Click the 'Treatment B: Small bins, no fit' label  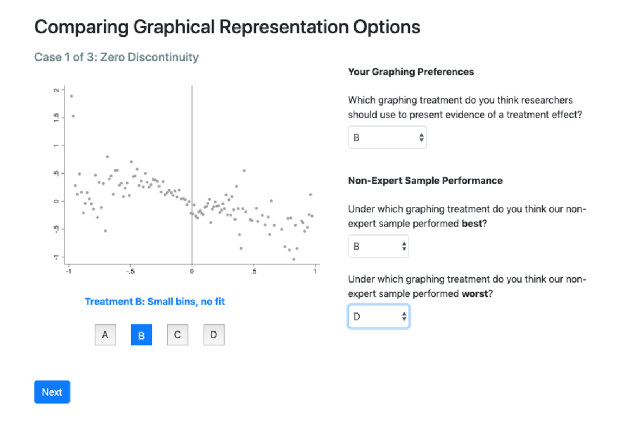[155, 302]
